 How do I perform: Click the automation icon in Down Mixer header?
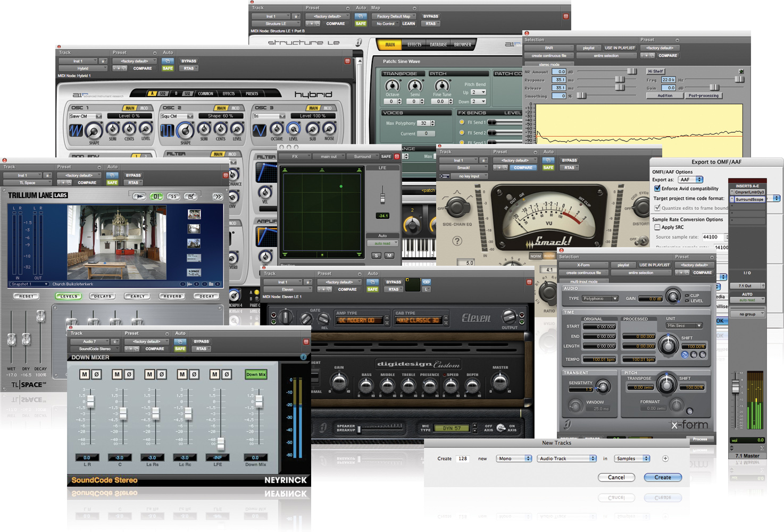tap(180, 342)
